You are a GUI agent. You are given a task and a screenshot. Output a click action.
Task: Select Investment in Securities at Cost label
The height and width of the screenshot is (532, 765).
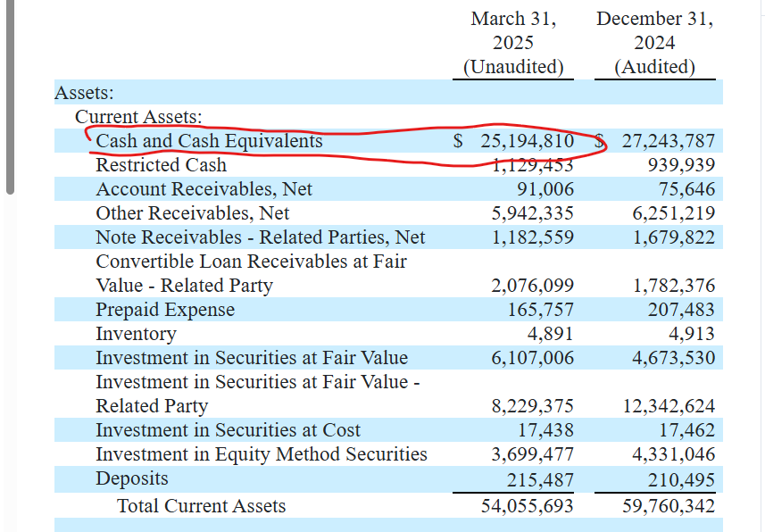[228, 430]
